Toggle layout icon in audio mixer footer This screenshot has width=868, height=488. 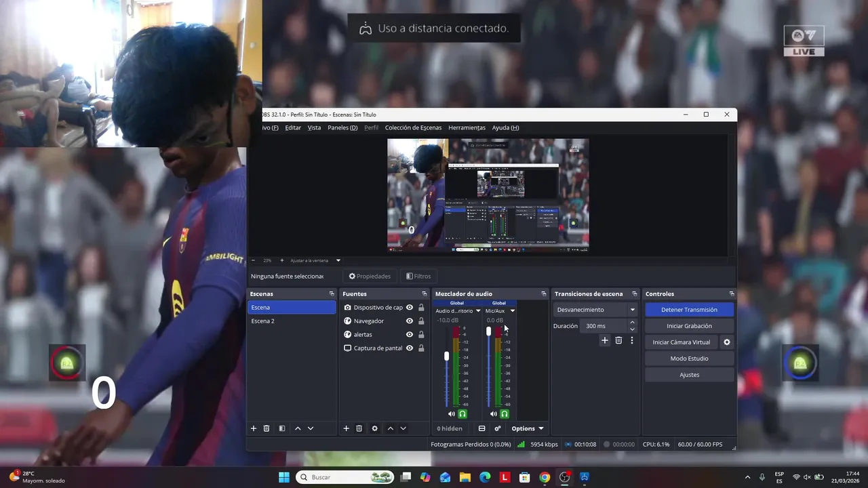(481, 428)
